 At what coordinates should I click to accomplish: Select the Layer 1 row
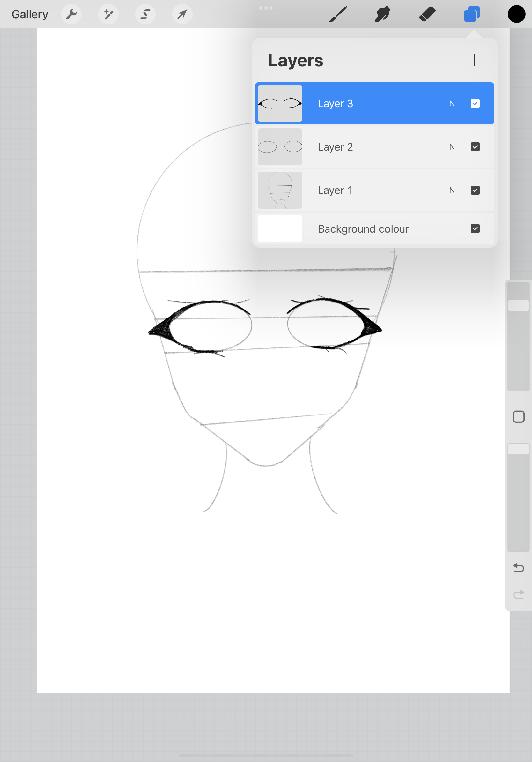pos(365,190)
